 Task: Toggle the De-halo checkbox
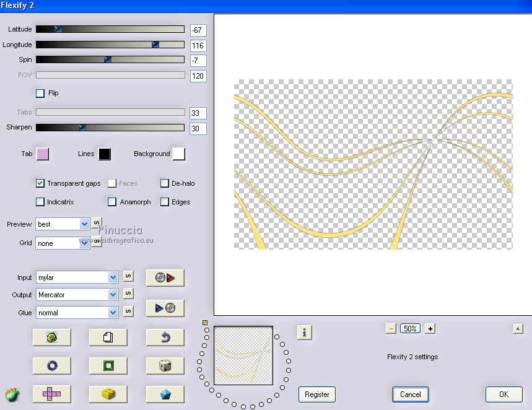[165, 183]
